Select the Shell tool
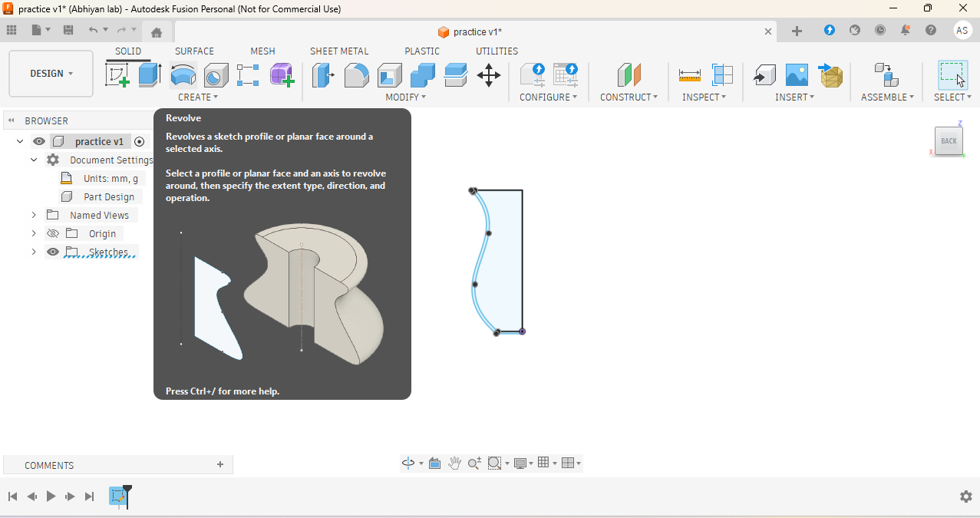The width and height of the screenshot is (980, 518). (390, 75)
